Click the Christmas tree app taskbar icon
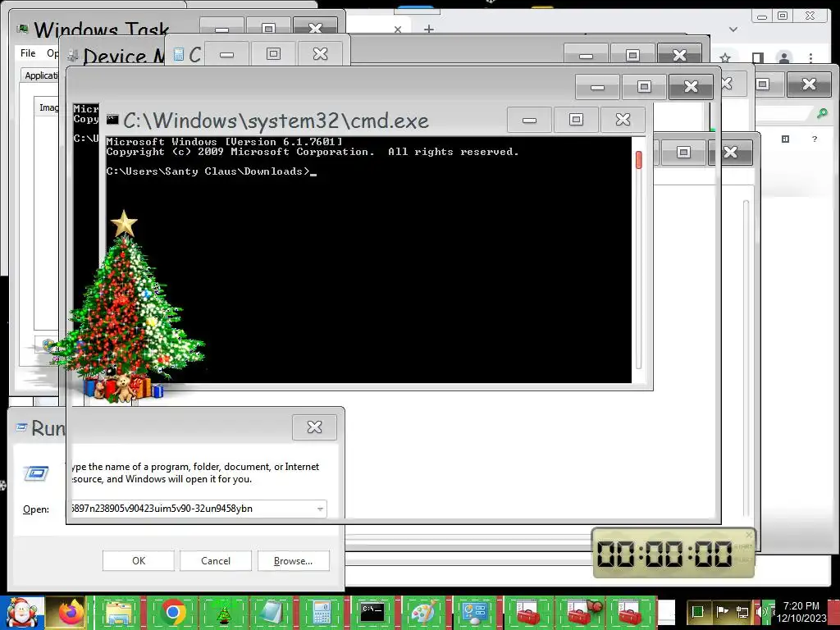This screenshot has height=630, width=840. click(223, 613)
